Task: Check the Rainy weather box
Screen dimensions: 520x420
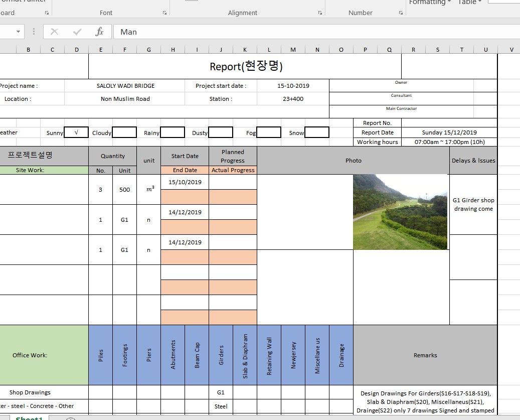Action: tap(172, 132)
